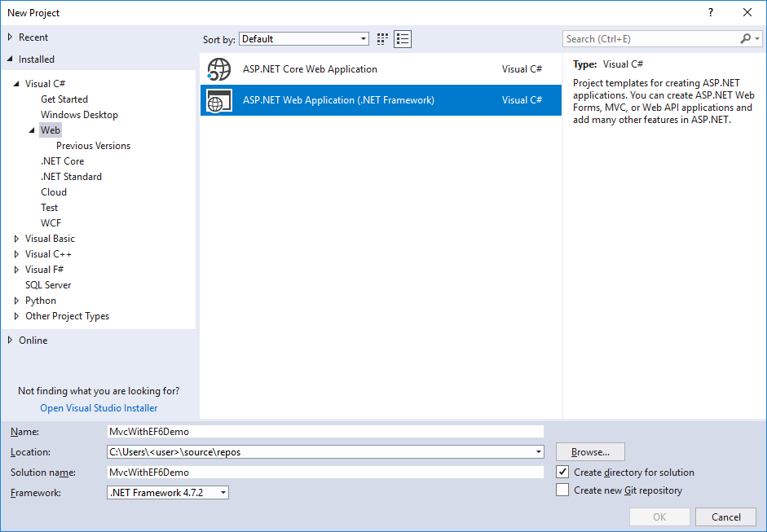Image resolution: width=767 pixels, height=532 pixels.
Task: Expand the Other Project Types node
Action: click(x=16, y=316)
